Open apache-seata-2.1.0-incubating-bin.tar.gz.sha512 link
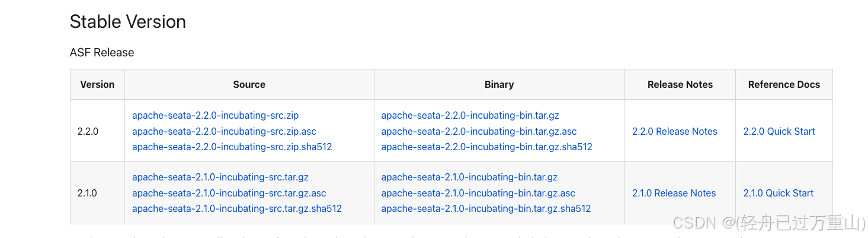The height and width of the screenshot is (238, 868). 486,208
